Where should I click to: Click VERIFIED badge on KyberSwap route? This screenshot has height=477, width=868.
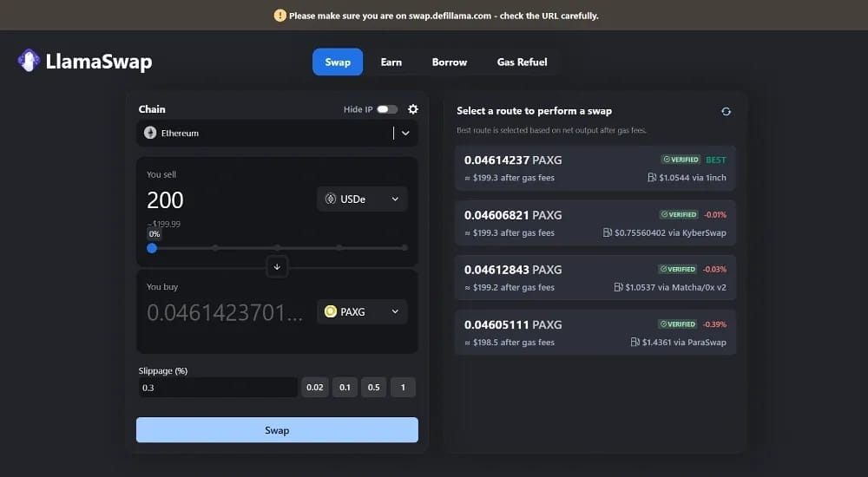pos(678,214)
